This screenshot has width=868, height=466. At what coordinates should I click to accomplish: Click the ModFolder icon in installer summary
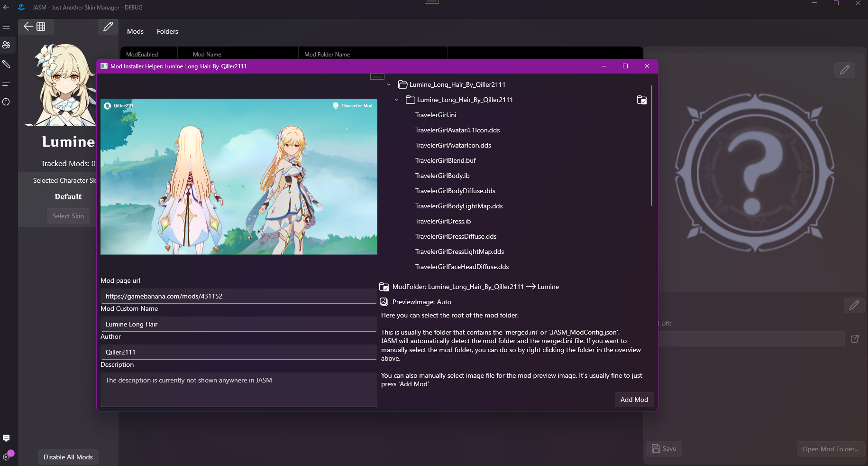point(384,287)
